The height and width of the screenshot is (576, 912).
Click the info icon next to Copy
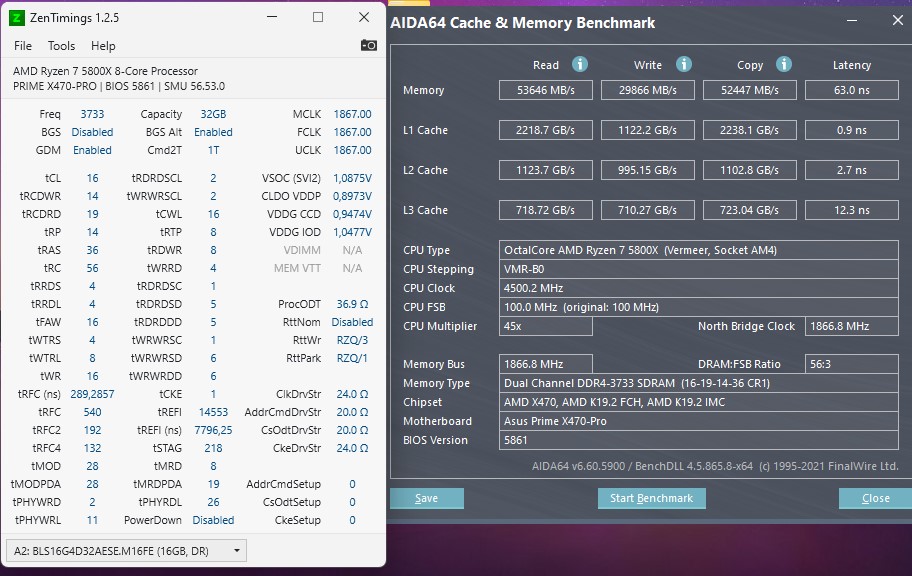pos(783,64)
